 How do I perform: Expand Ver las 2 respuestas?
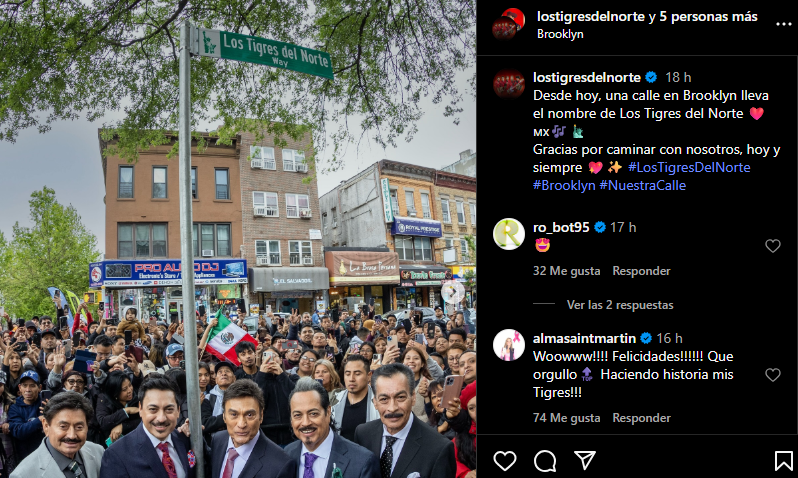coord(620,304)
